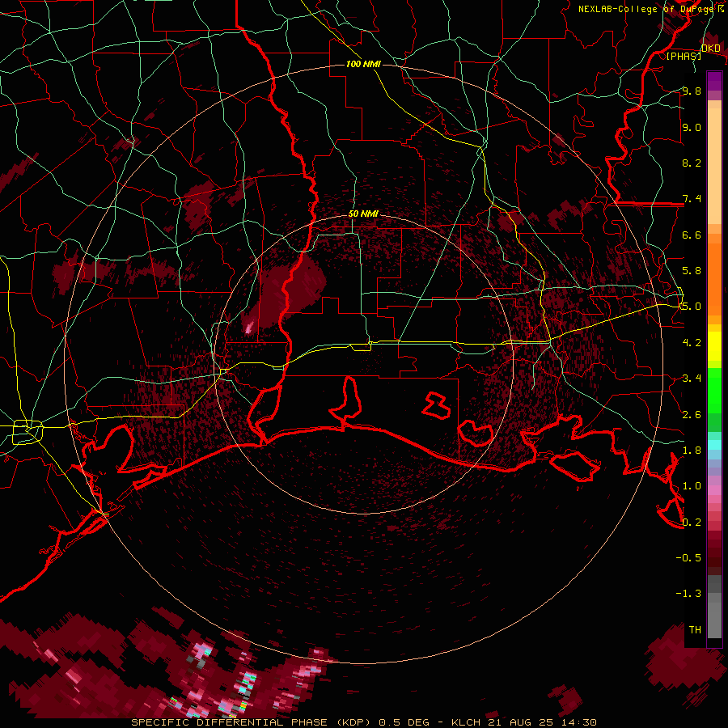
Task: Click the -1.3 value on the color scale
Action: tap(688, 594)
